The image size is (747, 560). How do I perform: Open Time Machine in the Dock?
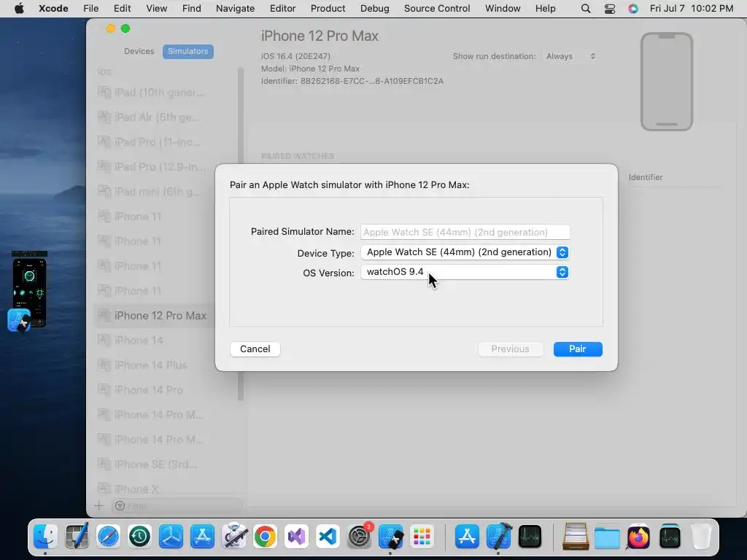click(x=139, y=537)
